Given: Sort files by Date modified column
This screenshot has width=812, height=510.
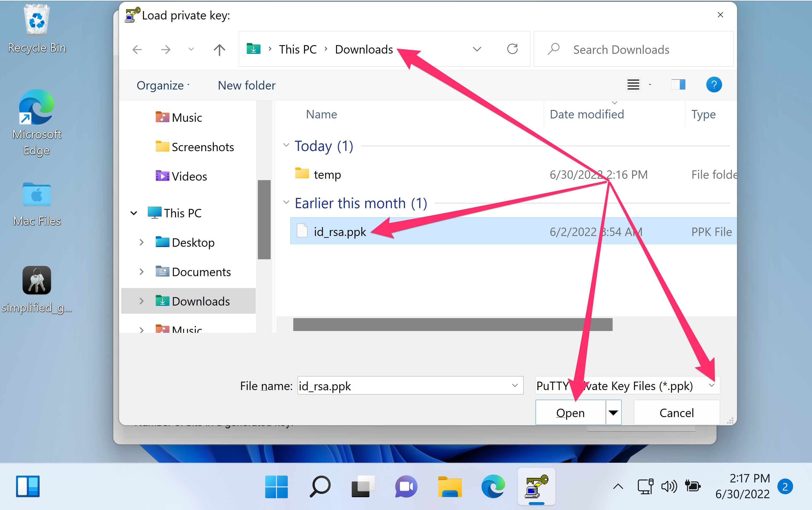Looking at the screenshot, I should [x=587, y=114].
